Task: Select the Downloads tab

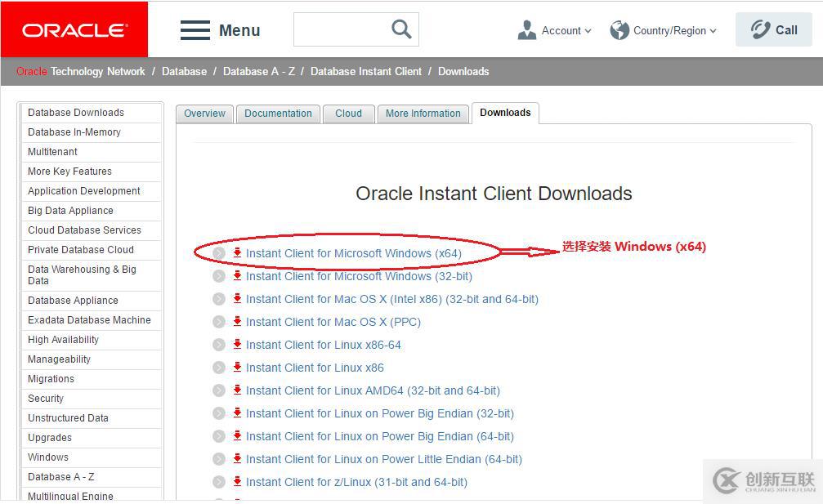Action: click(505, 113)
